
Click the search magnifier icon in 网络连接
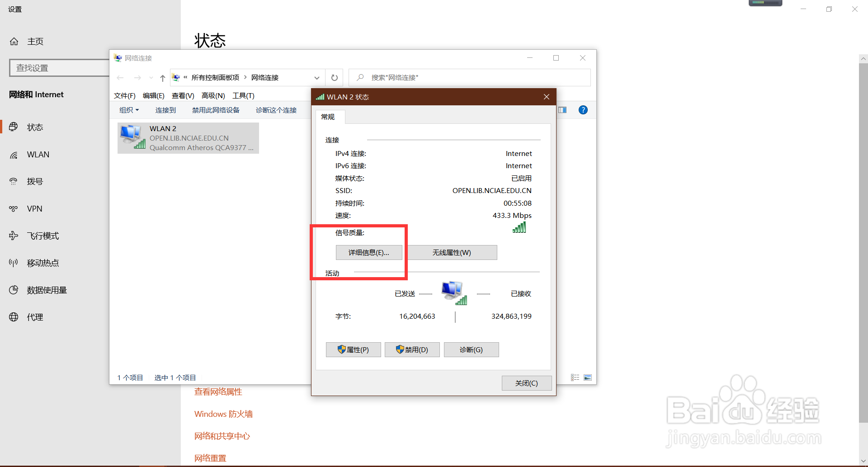coord(360,77)
